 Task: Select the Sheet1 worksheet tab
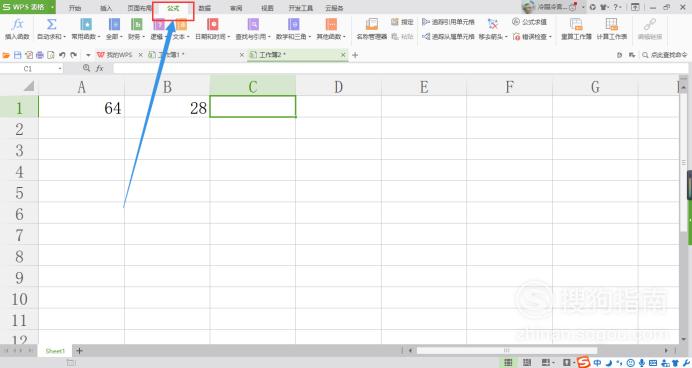[x=55, y=351]
